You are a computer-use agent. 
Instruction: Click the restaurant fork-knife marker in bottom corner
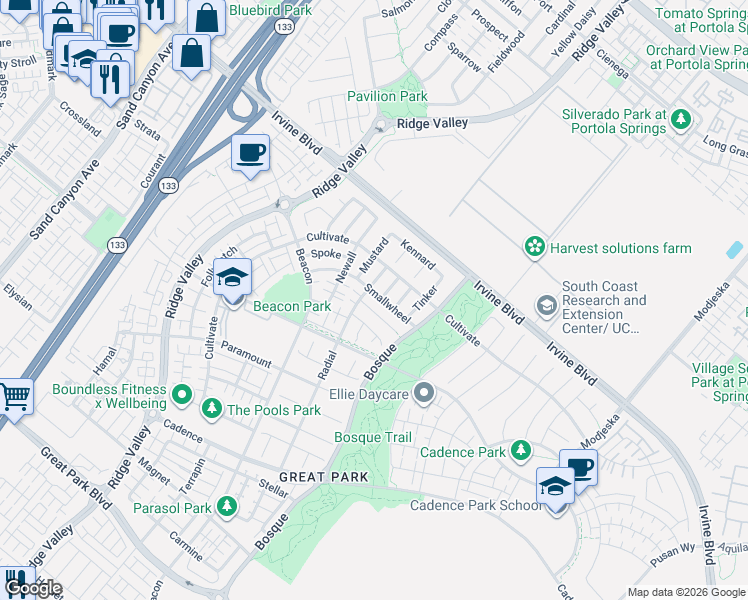[18, 583]
